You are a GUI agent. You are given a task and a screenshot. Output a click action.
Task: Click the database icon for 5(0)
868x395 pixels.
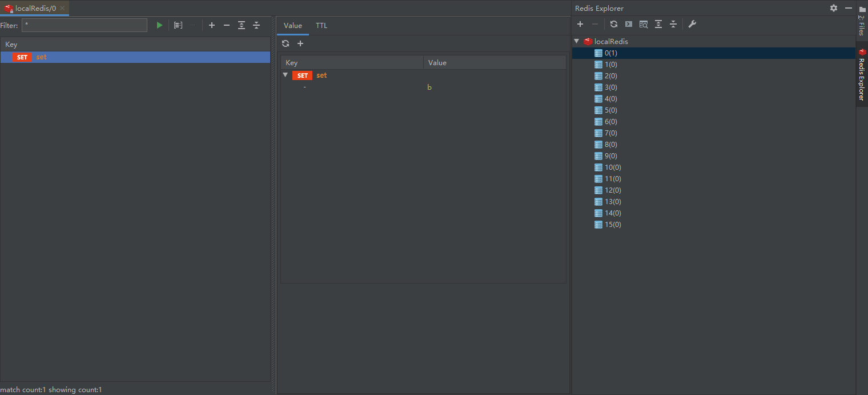[598, 110]
